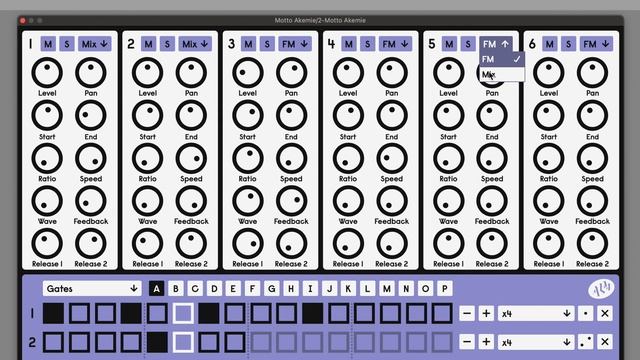
Task: Open row 1 x4 multiplier dropdown
Action: pos(536,313)
